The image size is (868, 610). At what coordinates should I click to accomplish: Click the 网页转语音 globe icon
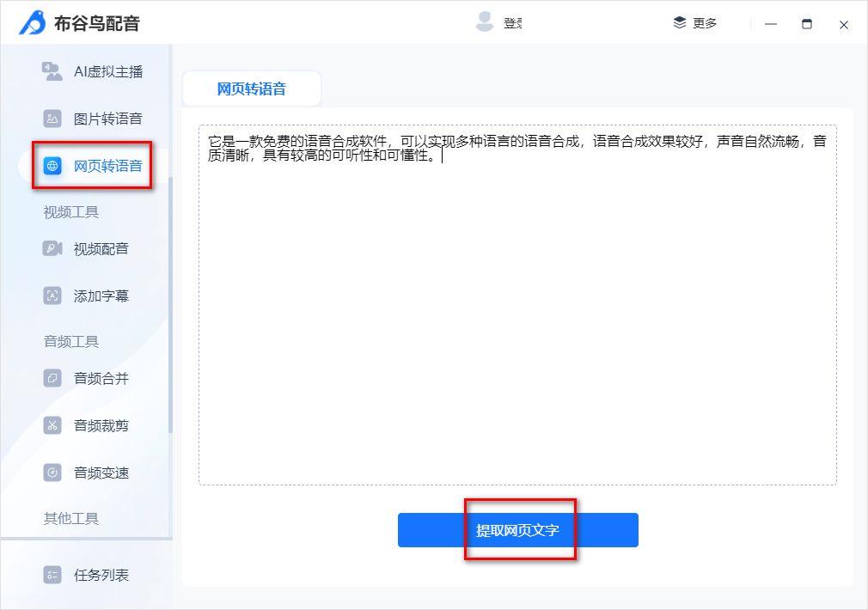pyautogui.click(x=52, y=166)
